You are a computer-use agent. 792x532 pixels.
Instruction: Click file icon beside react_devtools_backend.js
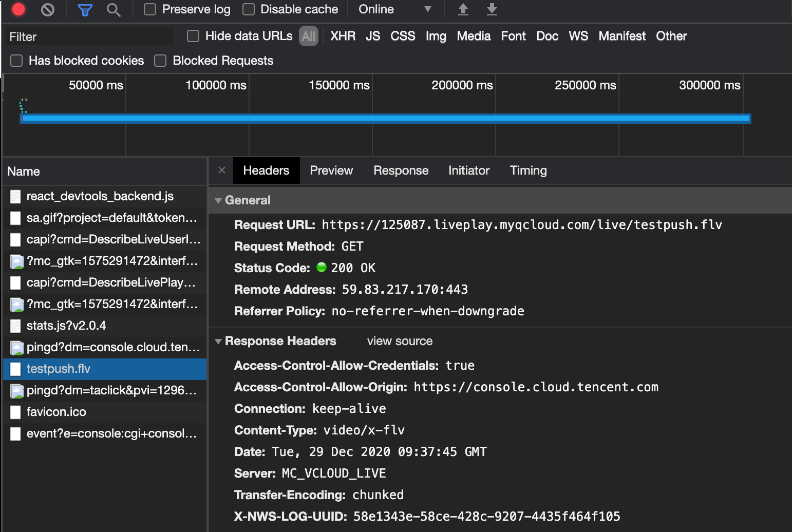[16, 197]
